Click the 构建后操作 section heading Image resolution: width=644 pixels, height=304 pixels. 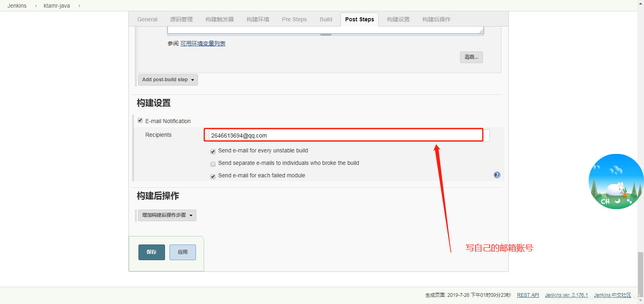158,196
